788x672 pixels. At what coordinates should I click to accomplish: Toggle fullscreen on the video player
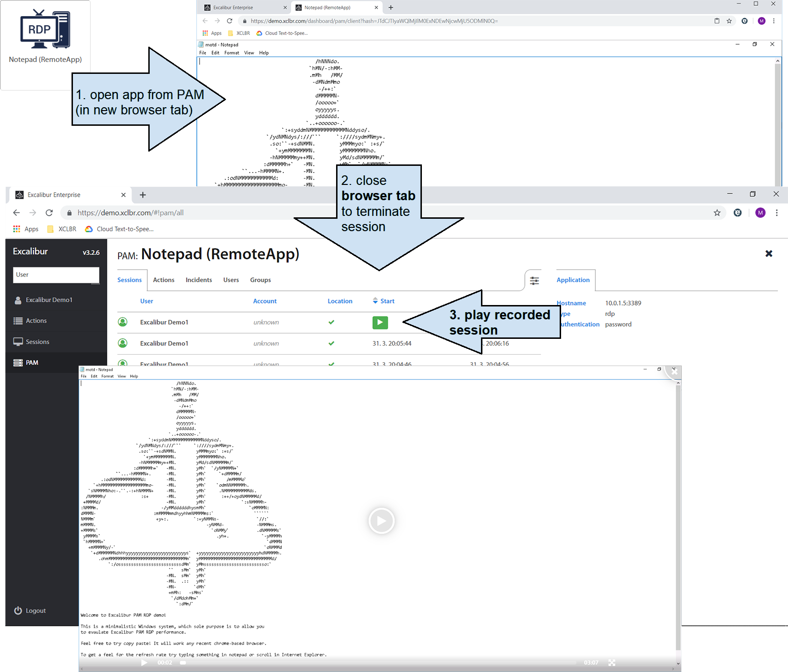coord(612,662)
